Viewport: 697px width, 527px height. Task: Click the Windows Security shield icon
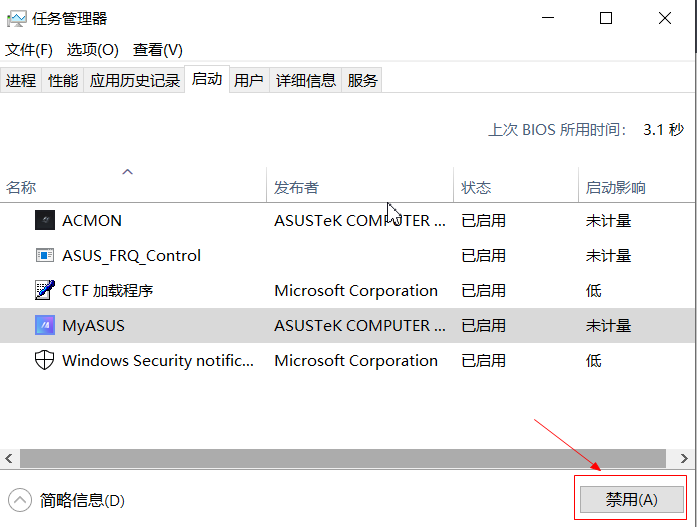45,360
